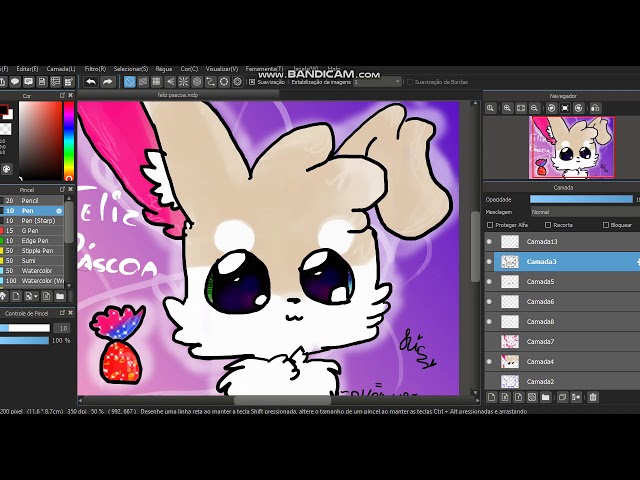Zoom out using the Navegador magnifier minus
This screenshot has height=480, width=640.
point(534,108)
